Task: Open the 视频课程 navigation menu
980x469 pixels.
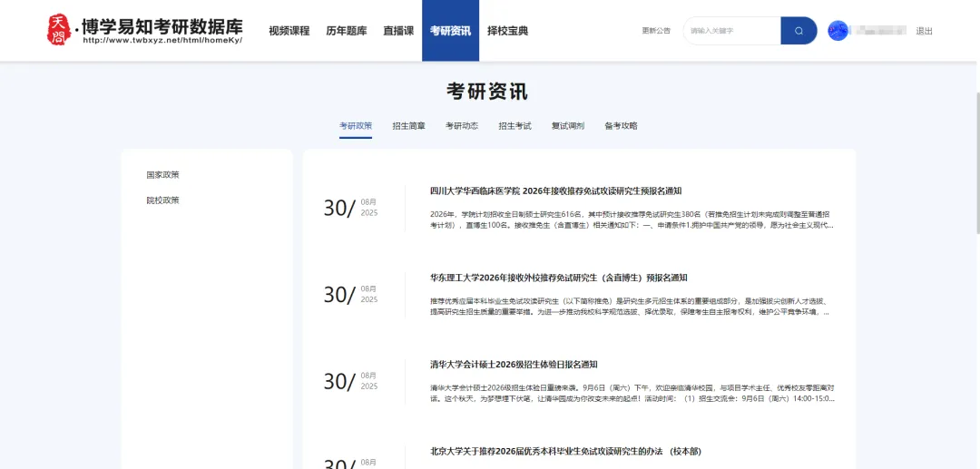Action: click(x=289, y=31)
